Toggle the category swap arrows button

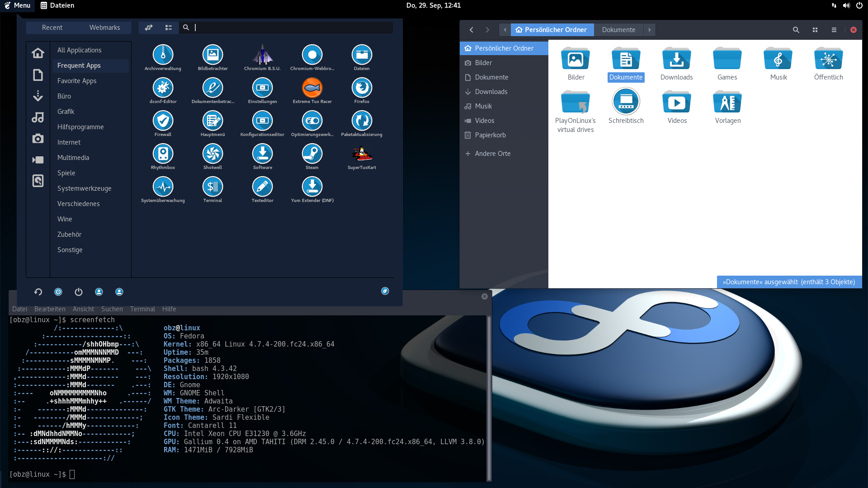pyautogui.click(x=149, y=28)
